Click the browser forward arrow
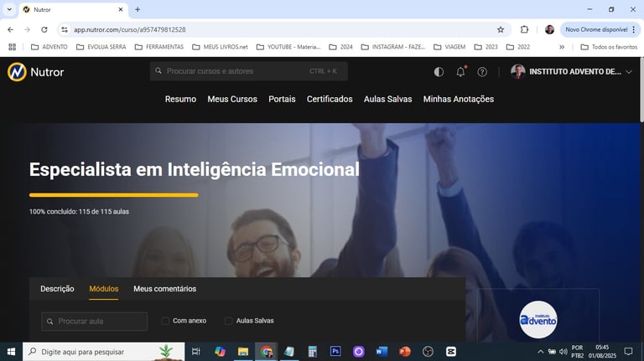This screenshot has height=361, width=644. pos(27,29)
